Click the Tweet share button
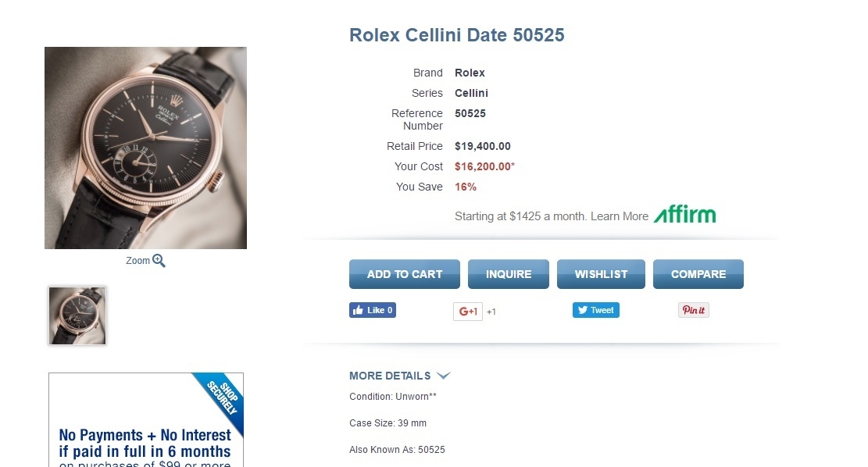The height and width of the screenshot is (467, 868). point(595,310)
